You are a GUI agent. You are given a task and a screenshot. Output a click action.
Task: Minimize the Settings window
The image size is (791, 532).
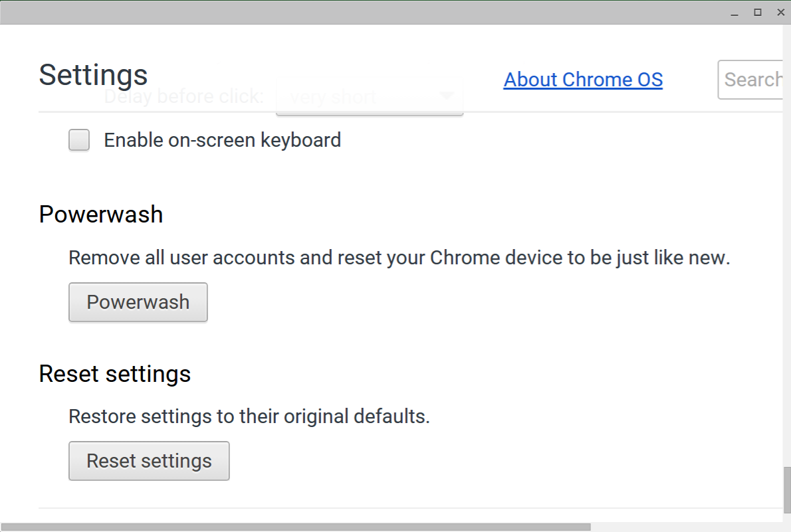pyautogui.click(x=734, y=13)
